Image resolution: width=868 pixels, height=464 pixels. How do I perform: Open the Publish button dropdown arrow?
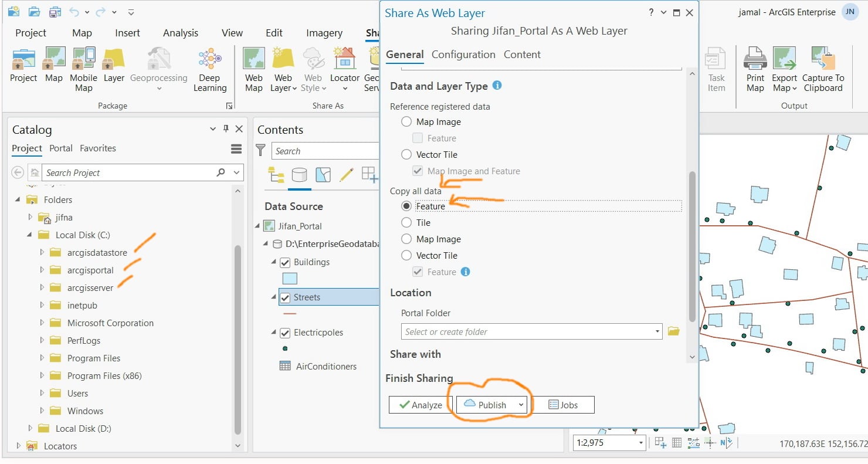(x=521, y=405)
